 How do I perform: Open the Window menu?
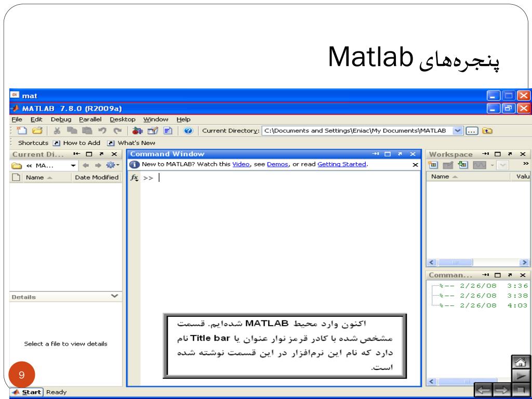tap(156, 119)
